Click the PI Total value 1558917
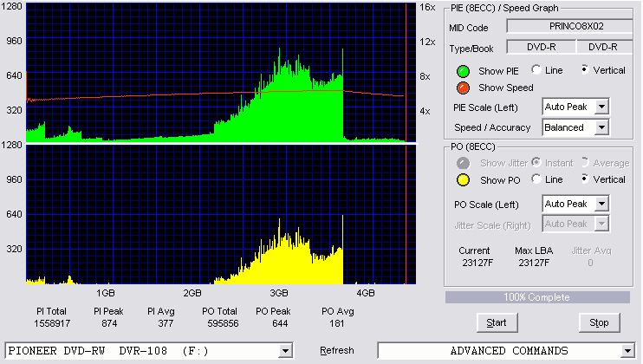The width and height of the screenshot is (643, 364). [52, 324]
